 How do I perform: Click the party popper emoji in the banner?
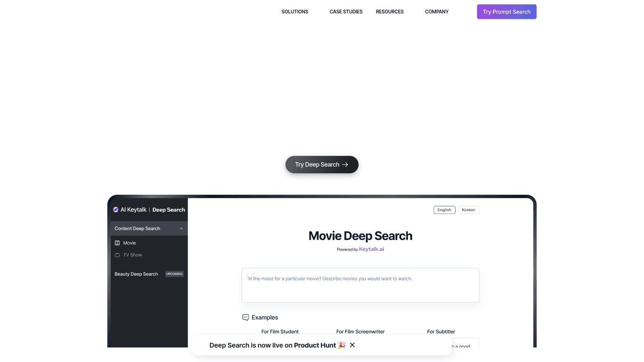pos(341,345)
